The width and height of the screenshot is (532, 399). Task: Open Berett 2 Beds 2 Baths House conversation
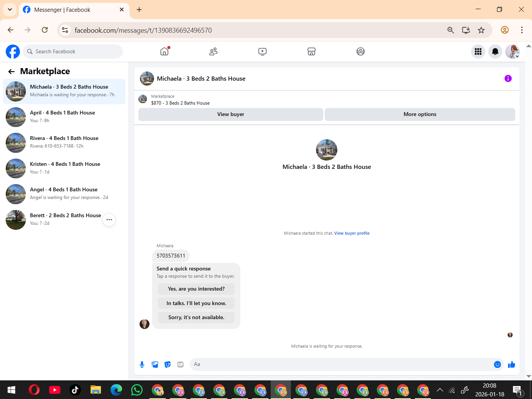64,219
